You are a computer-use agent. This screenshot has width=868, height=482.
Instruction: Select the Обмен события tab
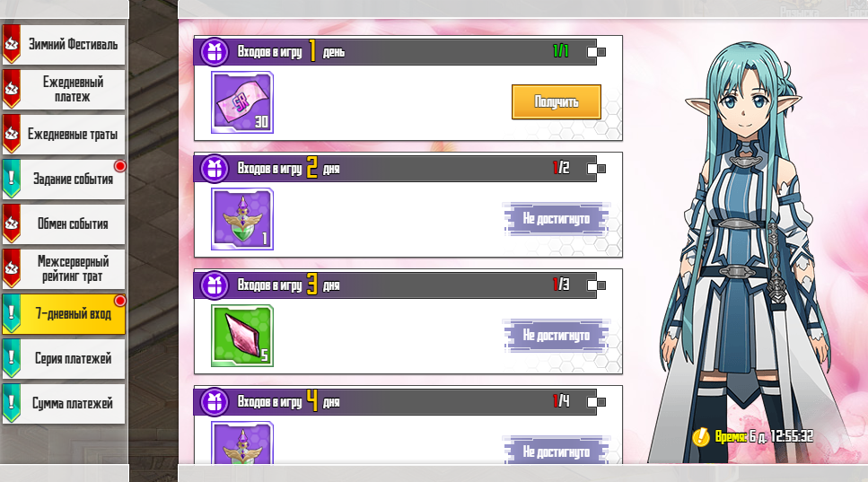coord(64,223)
